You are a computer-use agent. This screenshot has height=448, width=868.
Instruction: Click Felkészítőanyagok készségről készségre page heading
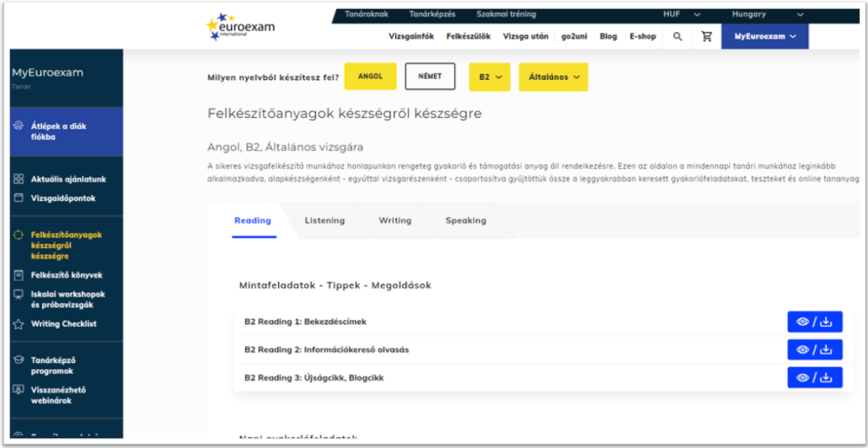pos(344,113)
